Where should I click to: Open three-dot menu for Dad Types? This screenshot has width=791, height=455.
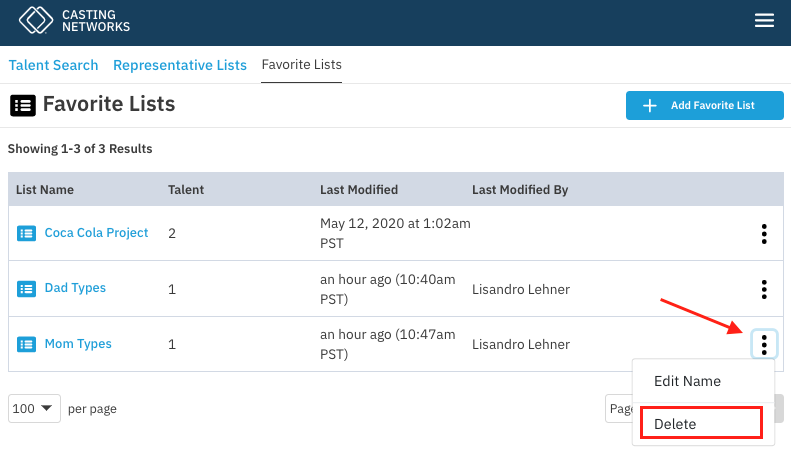(764, 289)
